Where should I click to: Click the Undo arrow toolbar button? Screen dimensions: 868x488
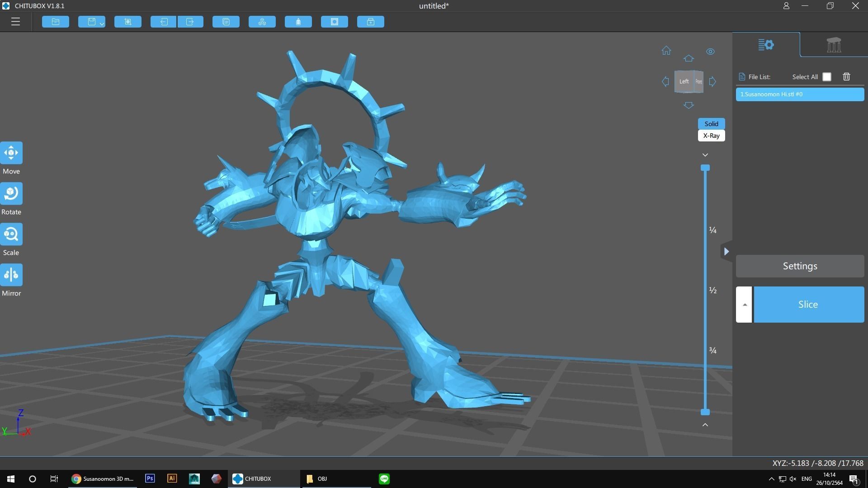tap(163, 22)
